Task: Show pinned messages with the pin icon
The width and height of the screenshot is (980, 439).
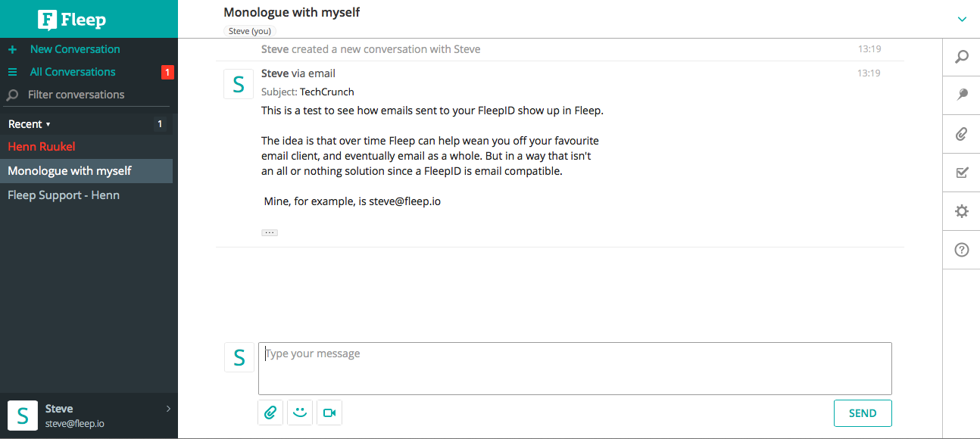Action: [962, 95]
